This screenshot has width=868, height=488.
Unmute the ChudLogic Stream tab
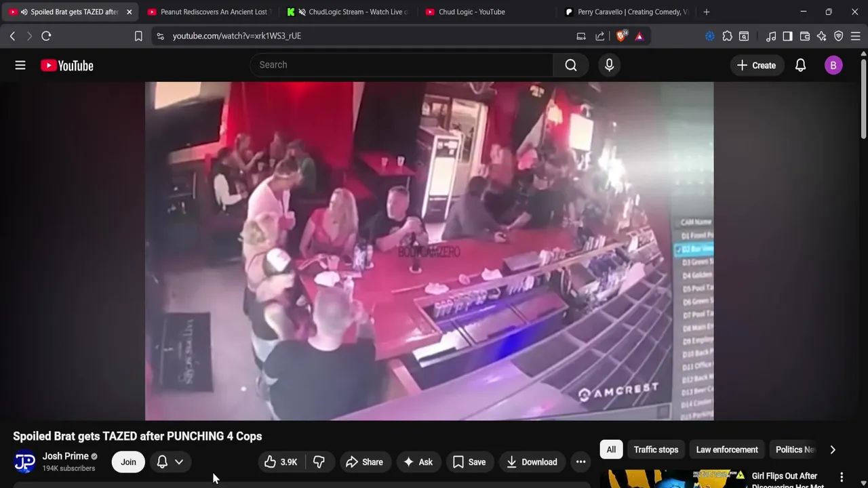[302, 12]
